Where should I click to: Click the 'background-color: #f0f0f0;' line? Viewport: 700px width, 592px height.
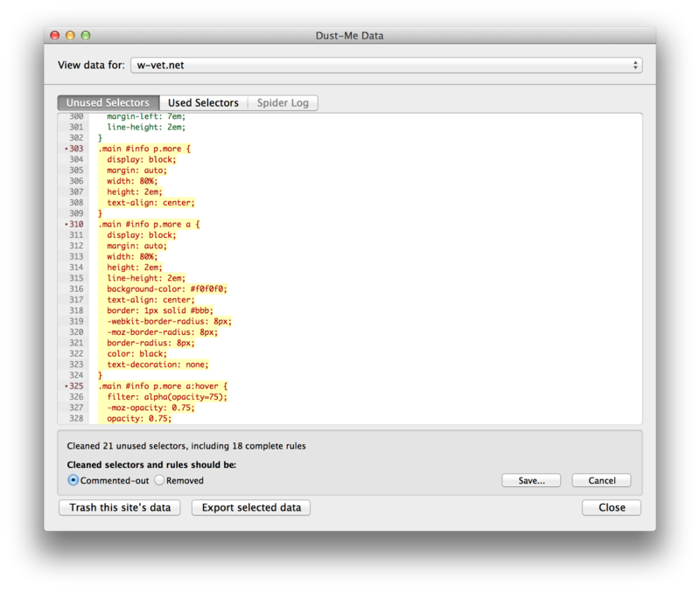(x=167, y=289)
